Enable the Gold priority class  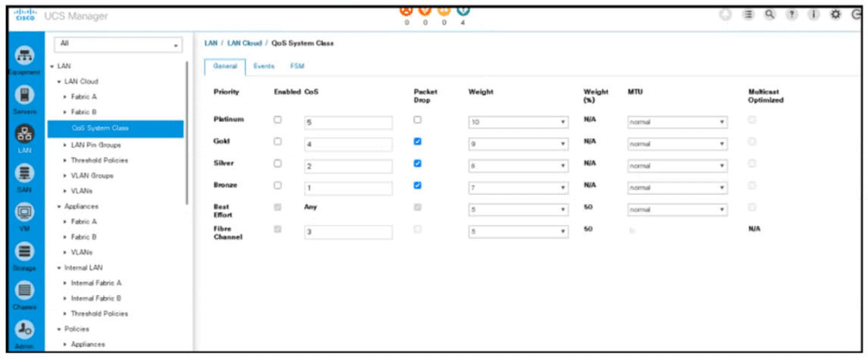278,142
